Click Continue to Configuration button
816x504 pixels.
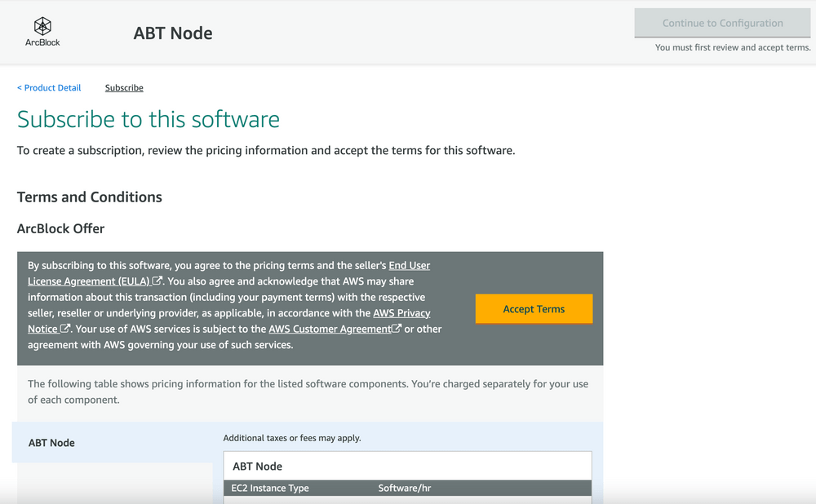point(722,23)
